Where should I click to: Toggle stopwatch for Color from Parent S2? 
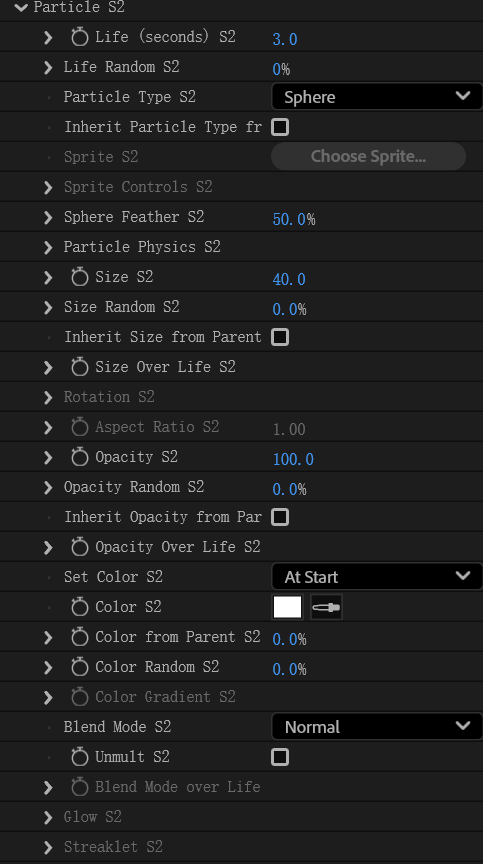tap(80, 637)
